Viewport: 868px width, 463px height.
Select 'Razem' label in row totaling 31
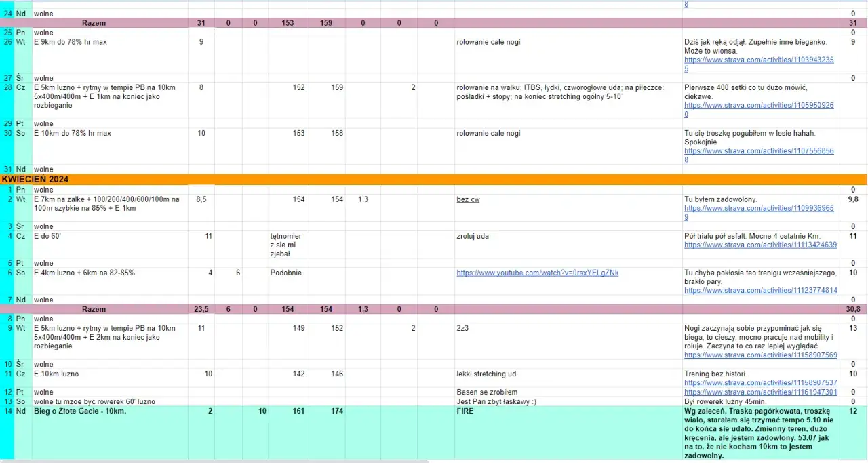94,23
